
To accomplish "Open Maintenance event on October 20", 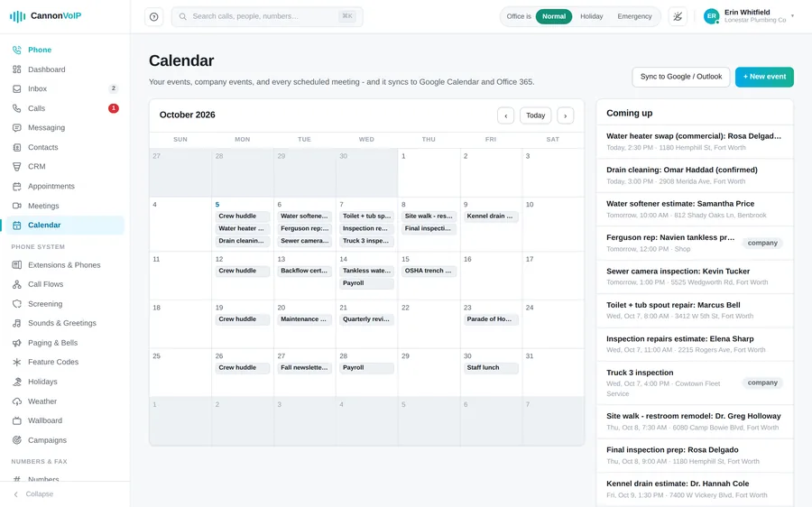I will [x=305, y=319].
